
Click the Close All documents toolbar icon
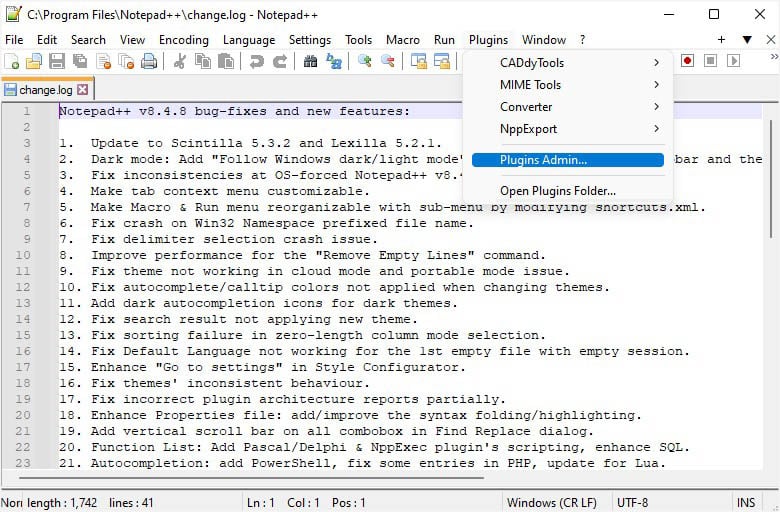point(126,62)
